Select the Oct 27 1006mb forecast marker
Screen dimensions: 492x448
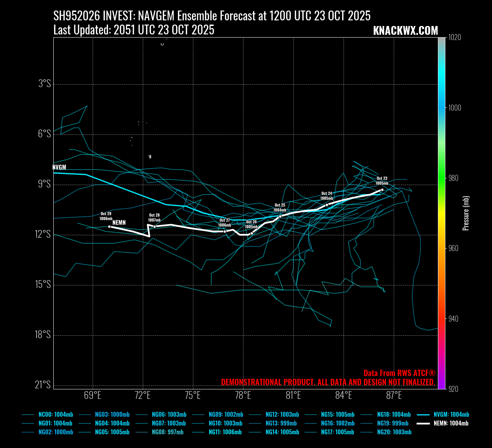(225, 231)
